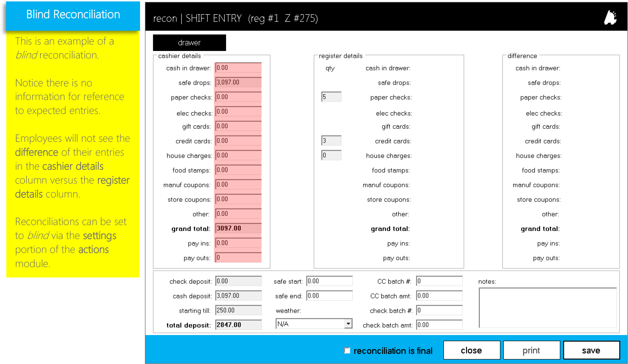Click the cashier pay outs field
This screenshot has height=364, width=628.
(x=238, y=257)
